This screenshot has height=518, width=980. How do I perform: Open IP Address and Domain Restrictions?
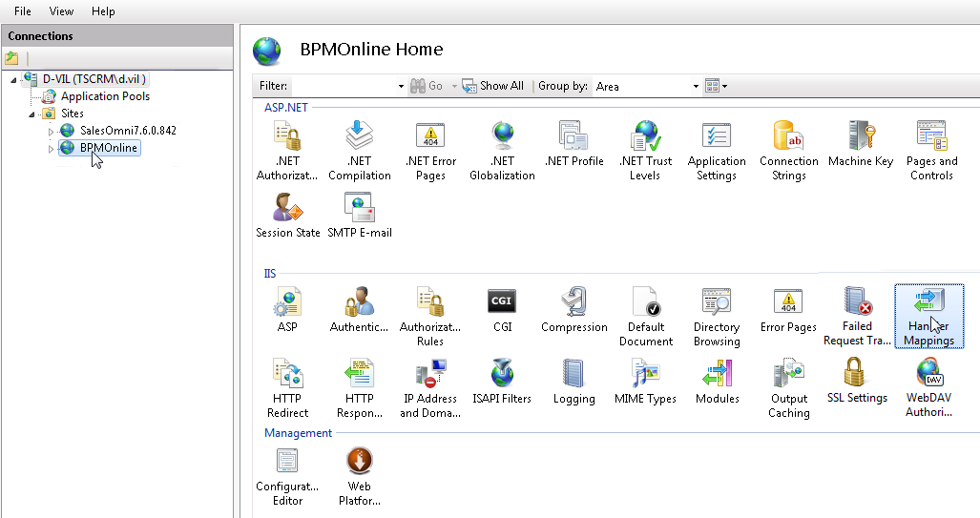(x=430, y=388)
